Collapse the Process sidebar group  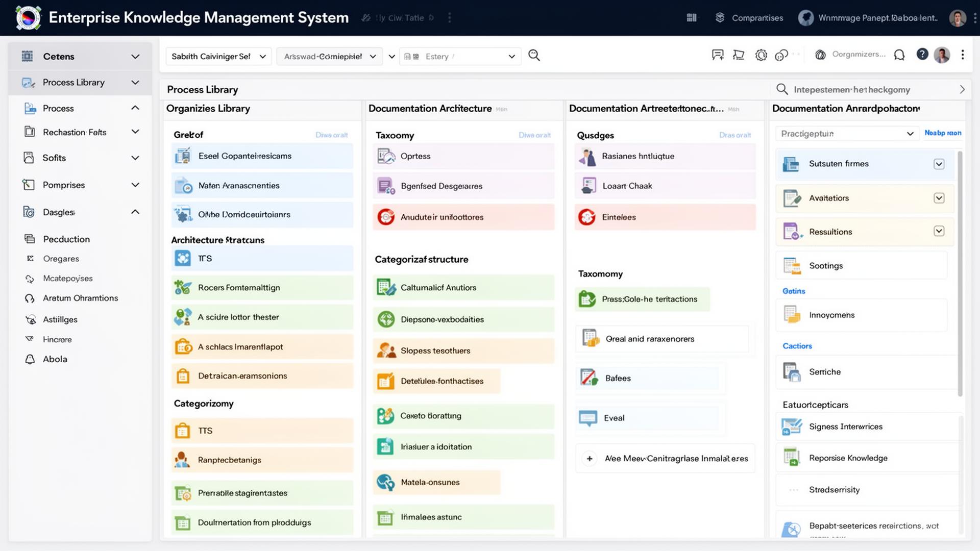click(135, 108)
